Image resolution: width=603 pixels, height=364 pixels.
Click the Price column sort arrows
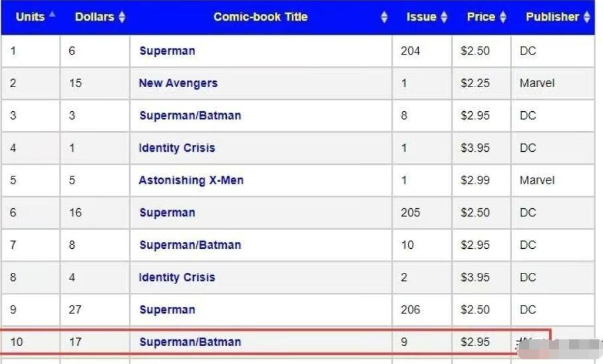click(502, 17)
